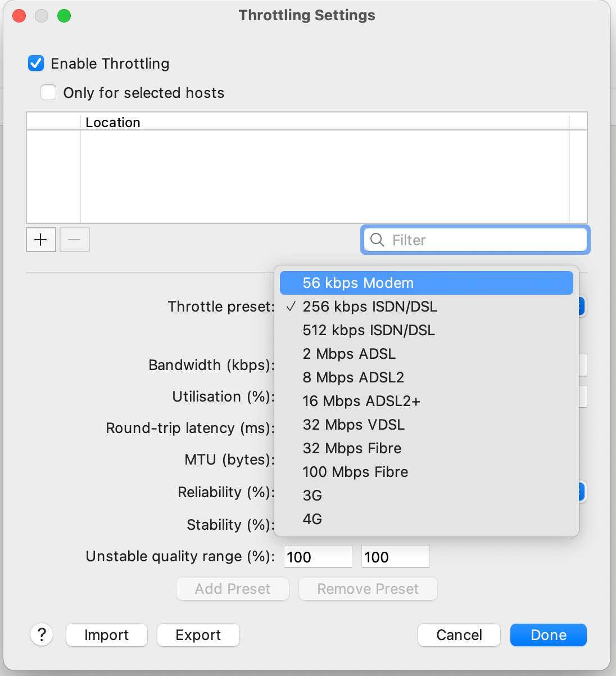Choose the 3G throttle preset
The height and width of the screenshot is (676, 616).
(x=312, y=495)
